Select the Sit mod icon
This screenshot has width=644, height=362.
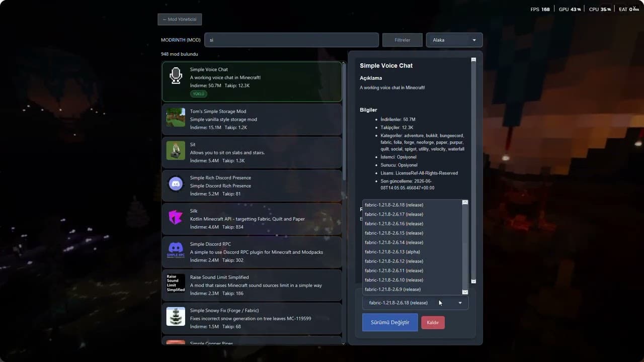[x=176, y=150]
